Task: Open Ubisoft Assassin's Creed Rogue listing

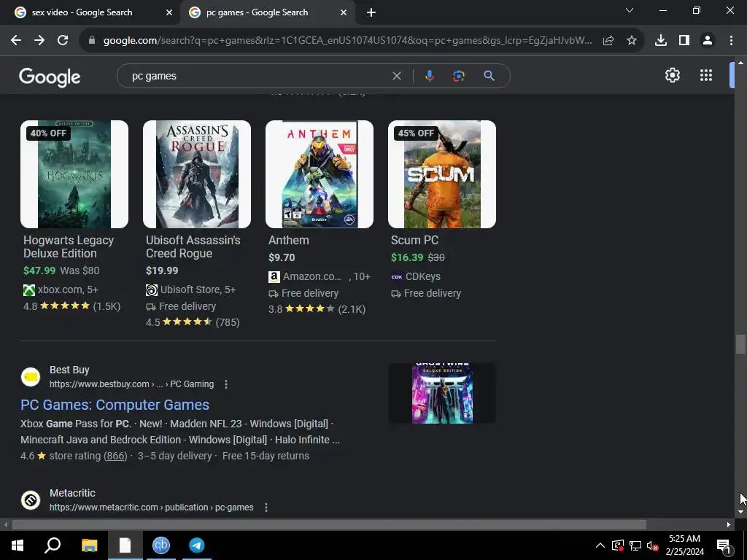Action: (x=193, y=246)
